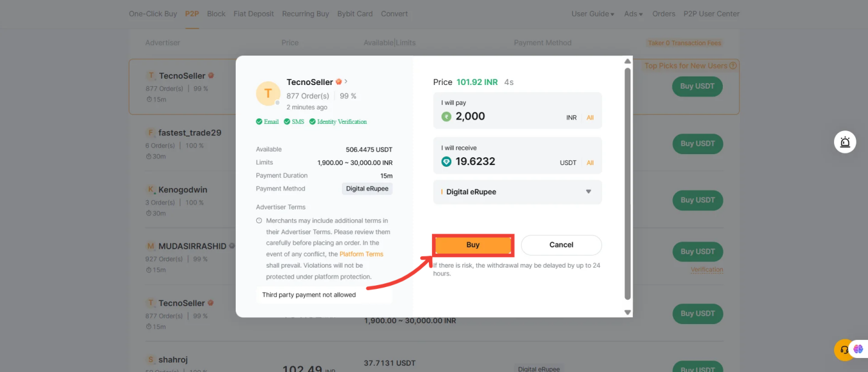
Task: Click the green rupee coin icon
Action: point(446,115)
